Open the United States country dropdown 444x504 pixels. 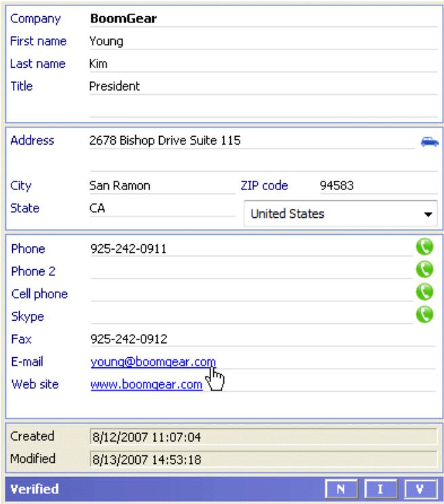tap(340, 214)
